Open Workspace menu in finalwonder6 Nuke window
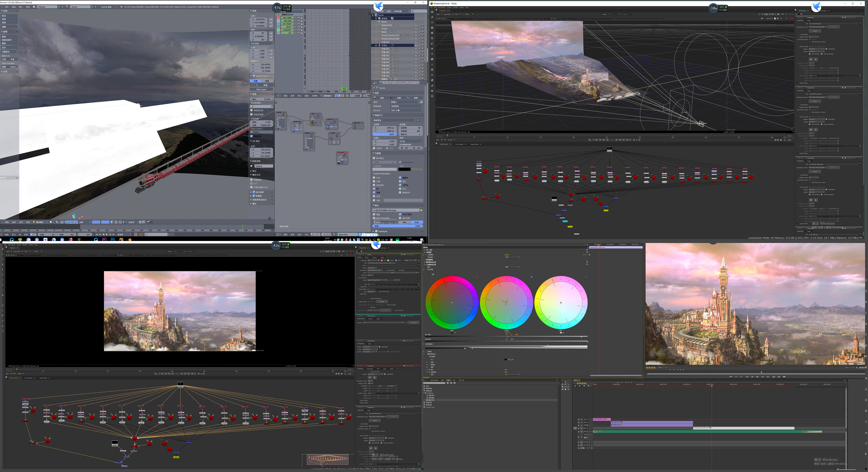 pyautogui.click(x=441, y=7)
